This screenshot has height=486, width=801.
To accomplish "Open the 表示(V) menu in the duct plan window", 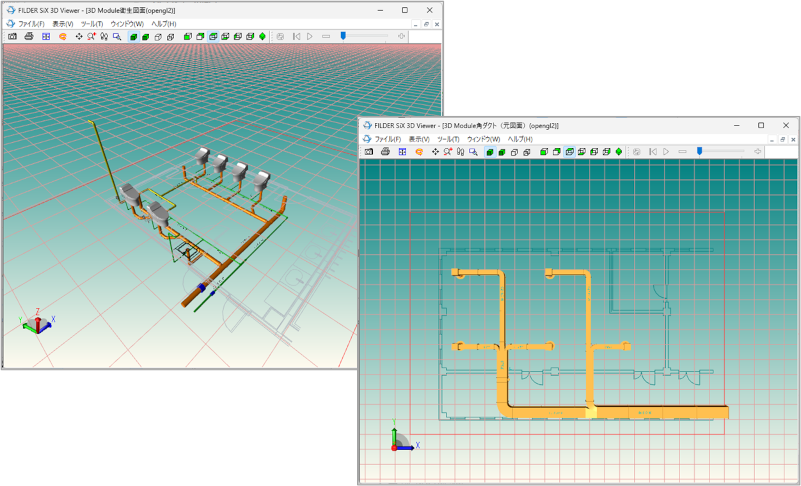I will (x=418, y=139).
